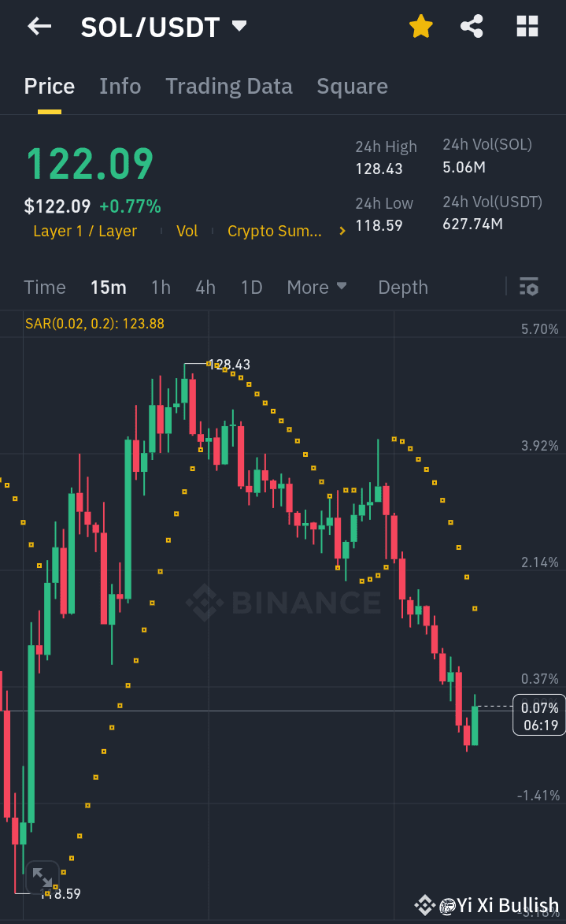Select the 4h timeframe
This screenshot has width=566, height=924.
pos(205,287)
